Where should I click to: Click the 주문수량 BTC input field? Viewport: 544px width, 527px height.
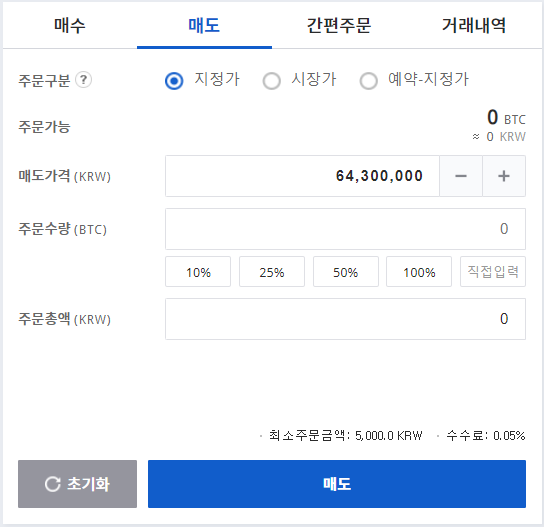[346, 229]
